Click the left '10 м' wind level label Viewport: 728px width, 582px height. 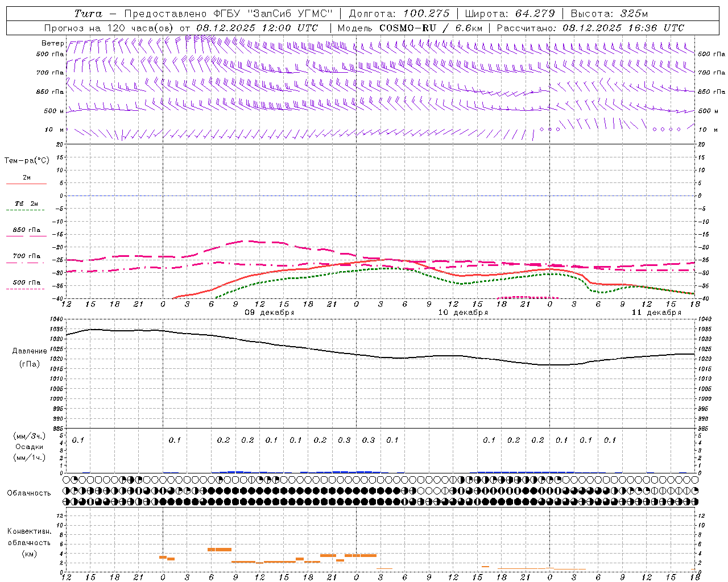(x=55, y=130)
